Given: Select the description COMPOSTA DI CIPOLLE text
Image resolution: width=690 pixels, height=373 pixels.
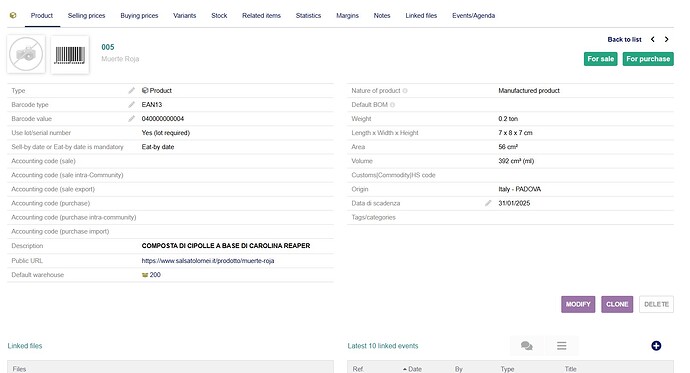Looking at the screenshot, I should point(226,246).
